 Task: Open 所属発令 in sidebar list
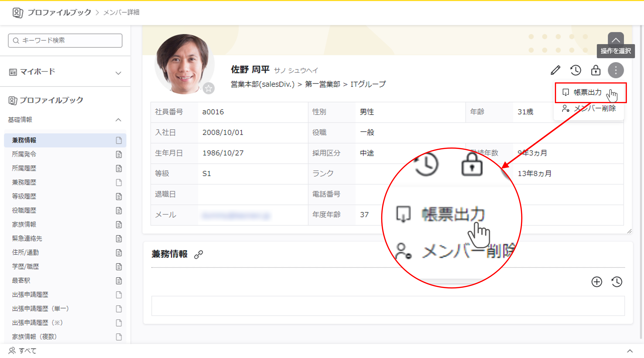pyautogui.click(x=24, y=154)
